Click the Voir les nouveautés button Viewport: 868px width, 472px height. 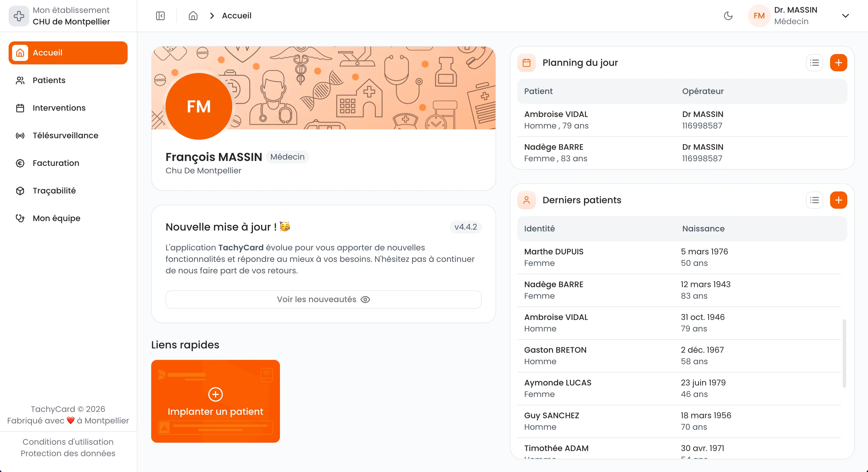pyautogui.click(x=323, y=300)
